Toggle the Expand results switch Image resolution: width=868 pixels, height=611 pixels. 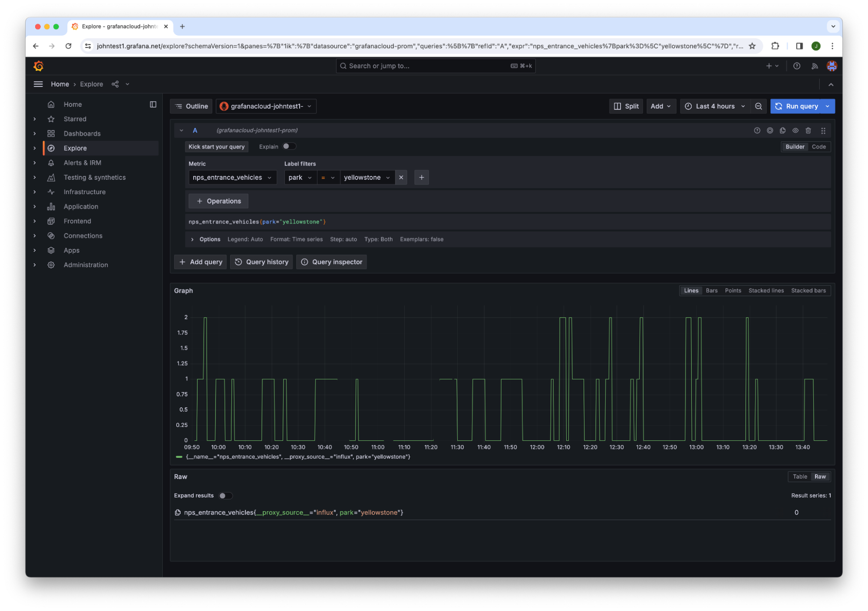[225, 496]
